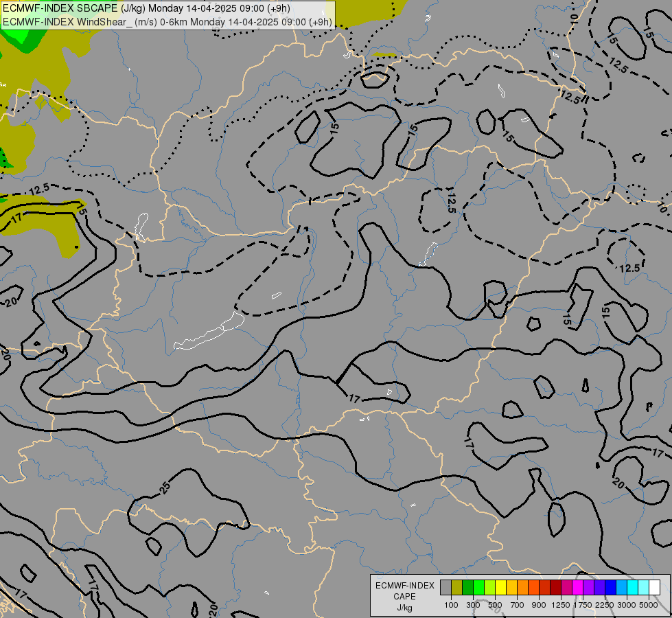
Task: Click the pure blue legend swatch
Action: point(611,587)
